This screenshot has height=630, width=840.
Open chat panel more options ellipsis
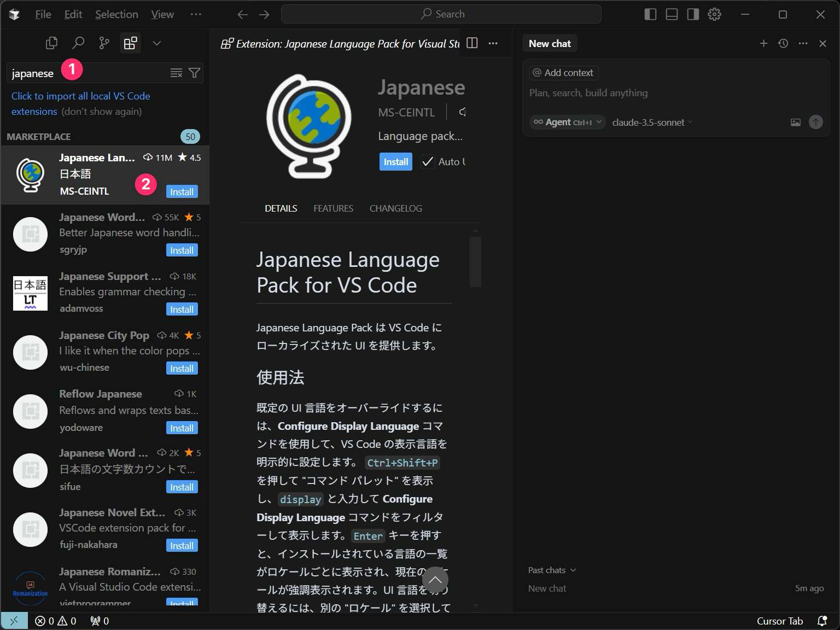(803, 43)
